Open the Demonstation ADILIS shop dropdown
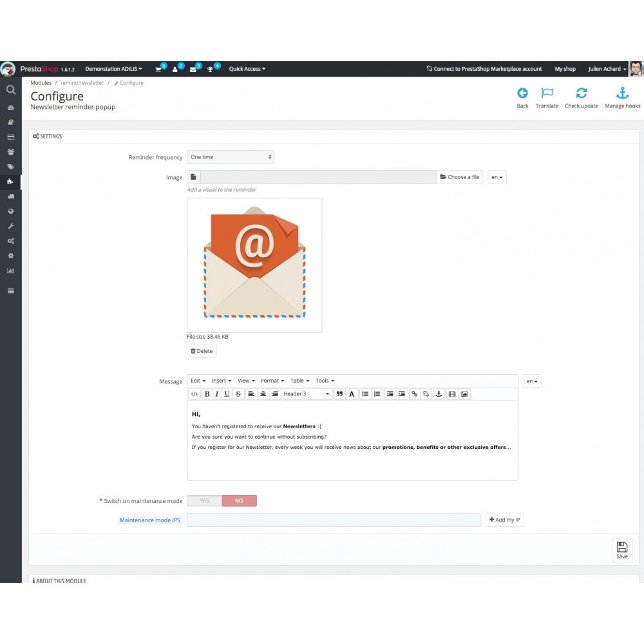The height and width of the screenshot is (644, 644). click(113, 69)
